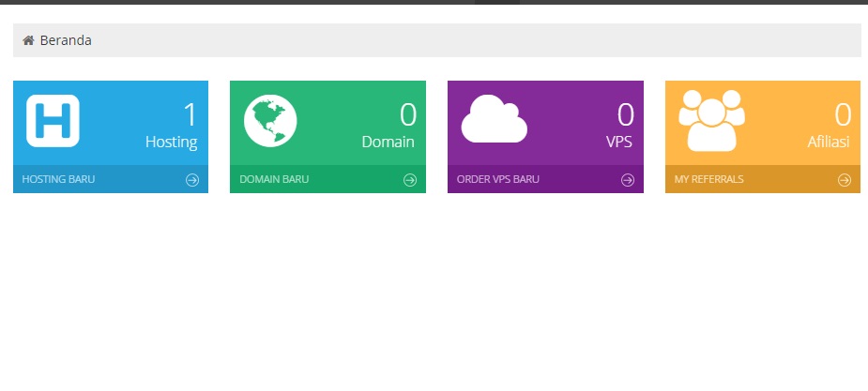Click the Domain globe icon
Viewport: 868px width, 391px height.
click(270, 121)
